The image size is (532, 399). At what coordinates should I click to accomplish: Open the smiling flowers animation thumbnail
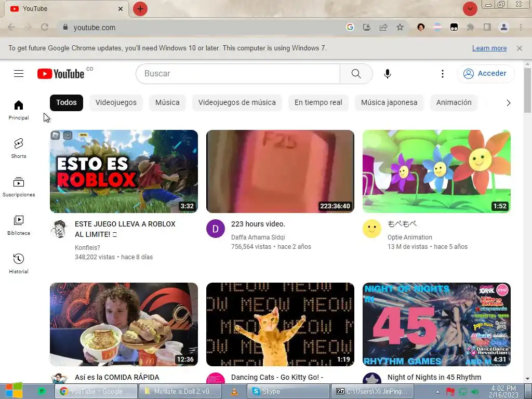coord(436,171)
